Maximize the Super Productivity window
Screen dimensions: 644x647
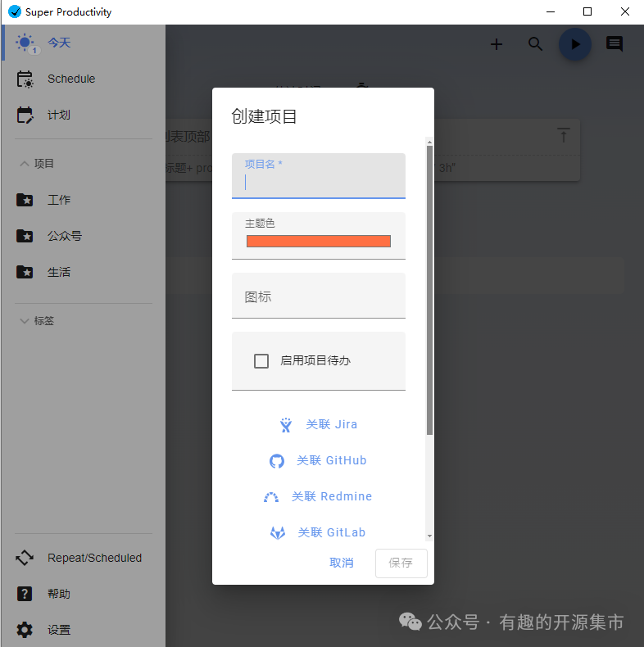coord(587,11)
